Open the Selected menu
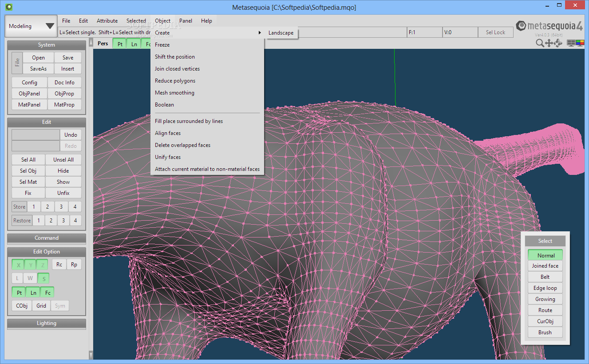The image size is (589, 364). [136, 21]
